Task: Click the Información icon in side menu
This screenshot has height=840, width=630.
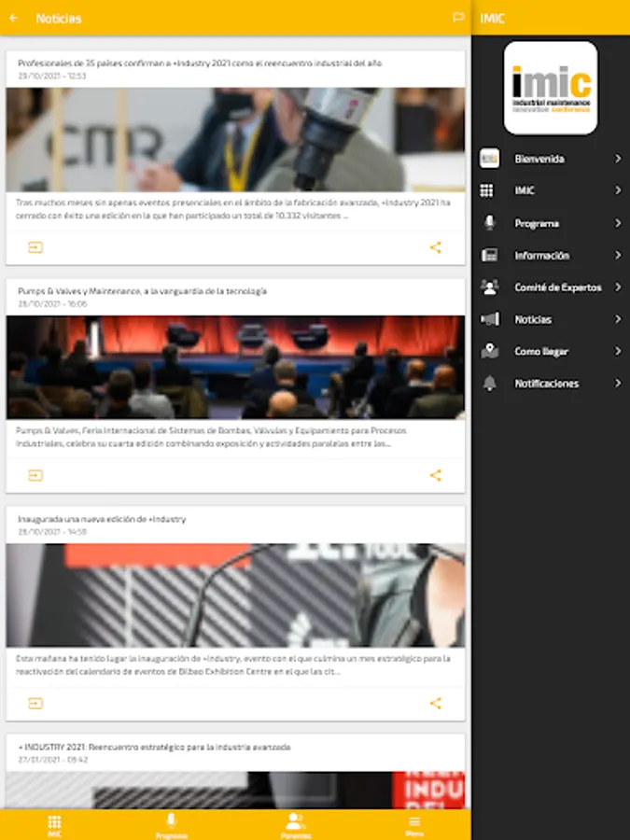Action: [489, 255]
